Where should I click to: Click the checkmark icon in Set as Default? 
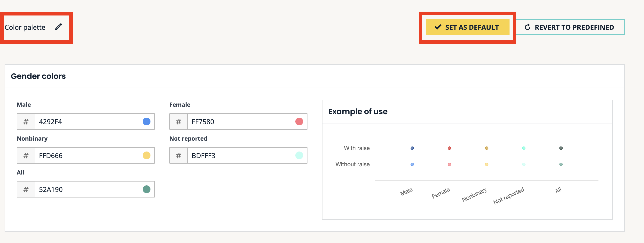438,27
